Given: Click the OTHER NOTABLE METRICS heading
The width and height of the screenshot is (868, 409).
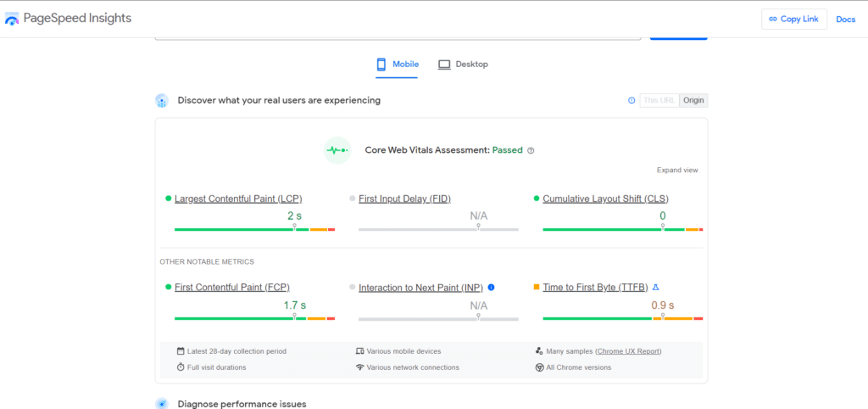Looking at the screenshot, I should [207, 261].
